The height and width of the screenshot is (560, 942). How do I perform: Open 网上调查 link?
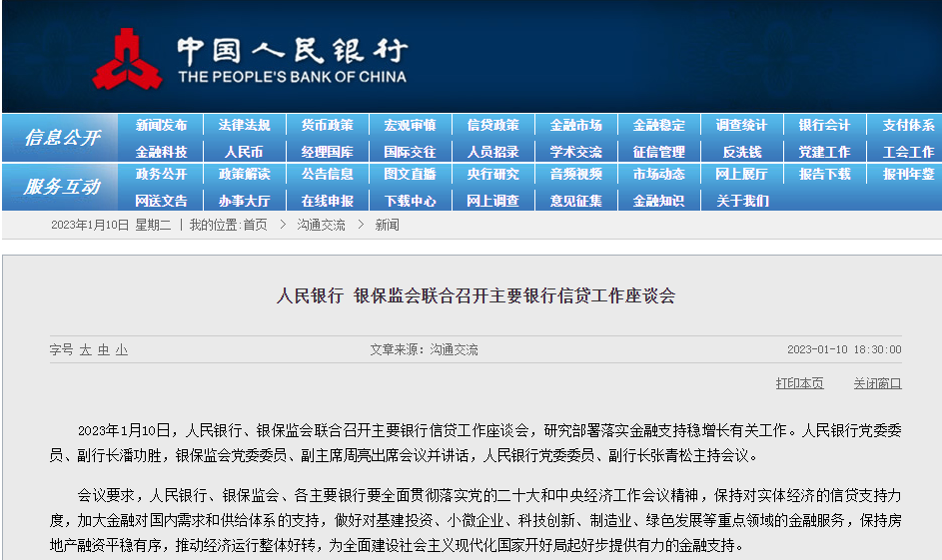click(x=492, y=201)
